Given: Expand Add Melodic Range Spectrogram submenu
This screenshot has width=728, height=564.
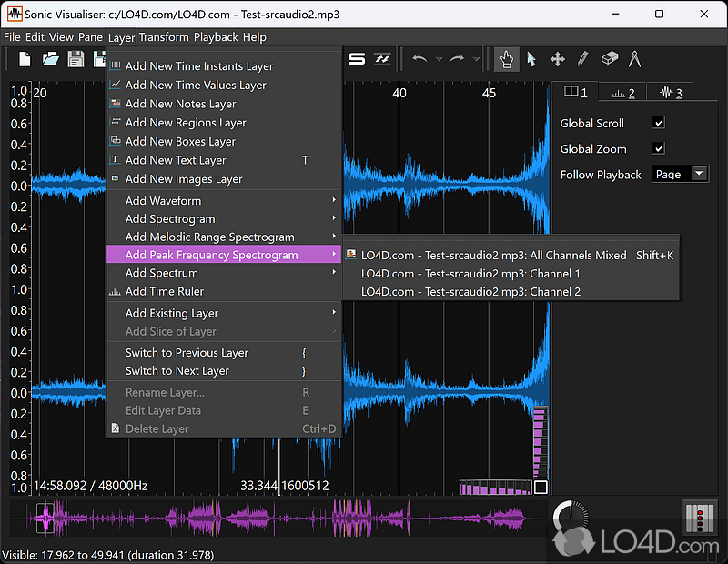Looking at the screenshot, I should click(x=224, y=237).
